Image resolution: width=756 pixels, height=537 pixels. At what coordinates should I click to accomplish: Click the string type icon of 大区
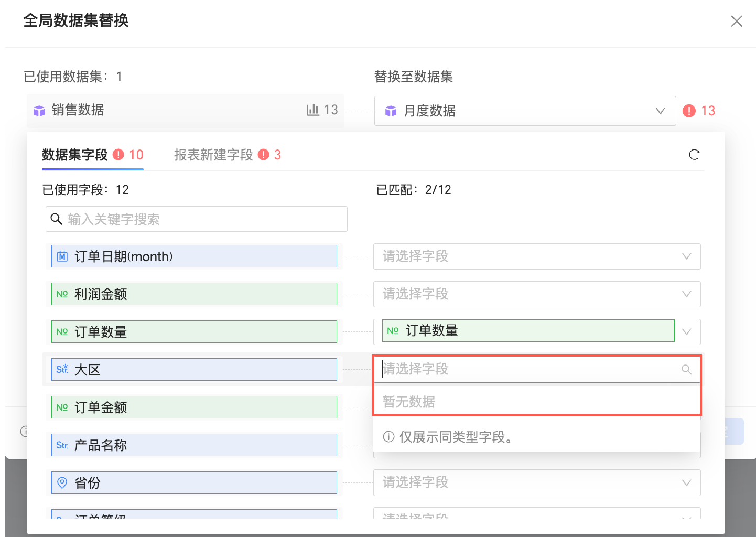[62, 369]
